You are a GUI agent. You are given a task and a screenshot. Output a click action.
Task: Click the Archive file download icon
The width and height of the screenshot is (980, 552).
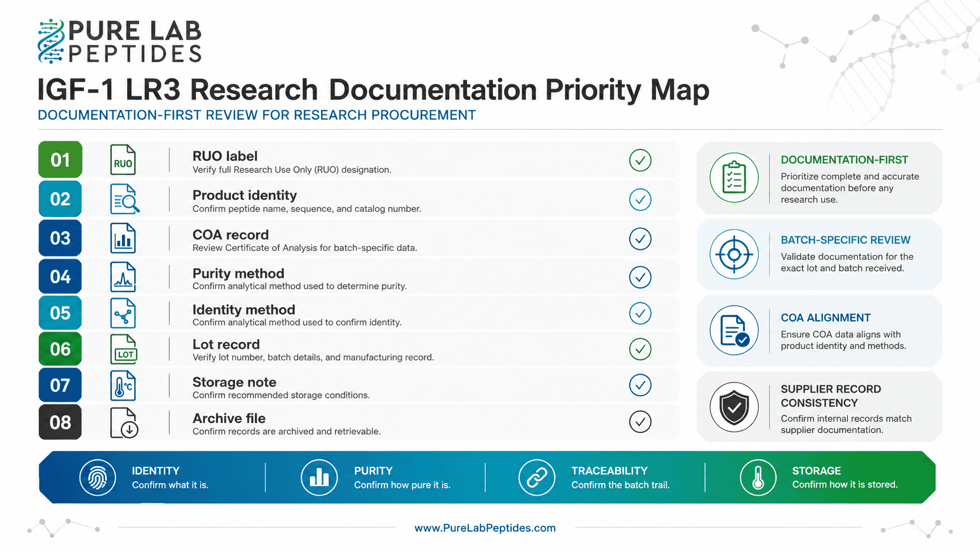tap(124, 423)
